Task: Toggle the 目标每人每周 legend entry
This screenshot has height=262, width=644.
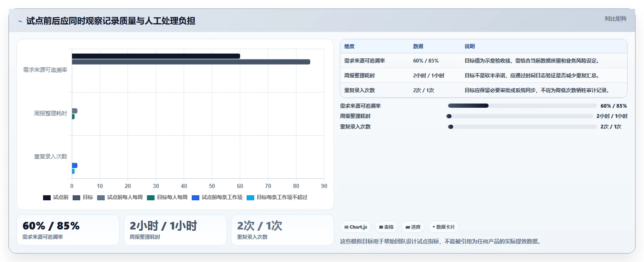Action: click(167, 197)
